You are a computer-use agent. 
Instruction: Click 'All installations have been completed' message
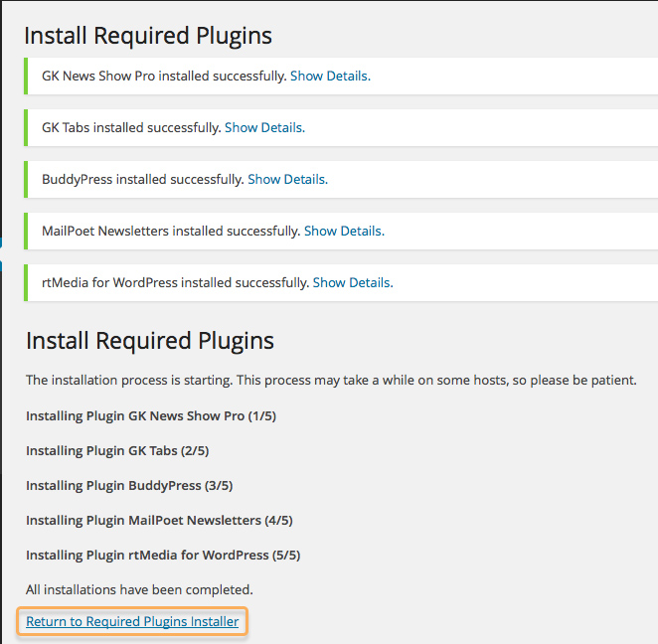pyautogui.click(x=139, y=590)
